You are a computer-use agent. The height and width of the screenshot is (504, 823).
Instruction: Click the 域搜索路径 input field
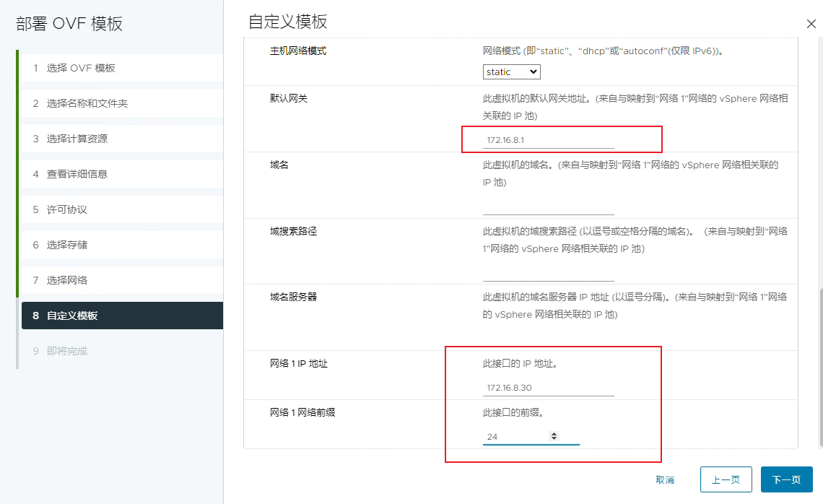tap(548, 273)
